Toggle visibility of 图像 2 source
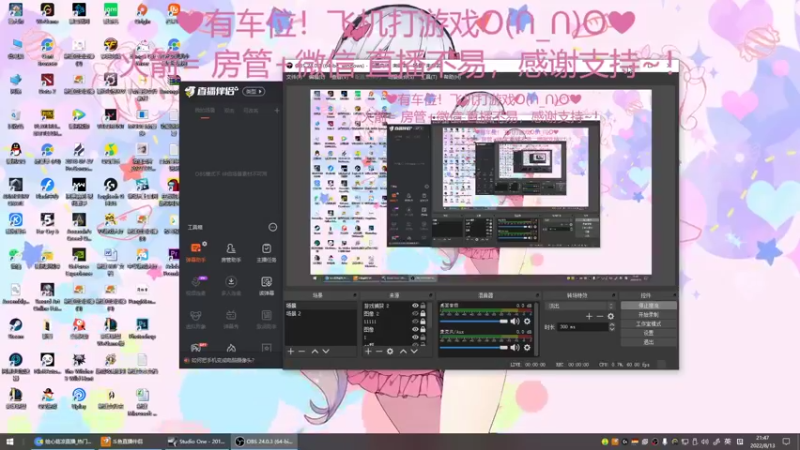 415,314
